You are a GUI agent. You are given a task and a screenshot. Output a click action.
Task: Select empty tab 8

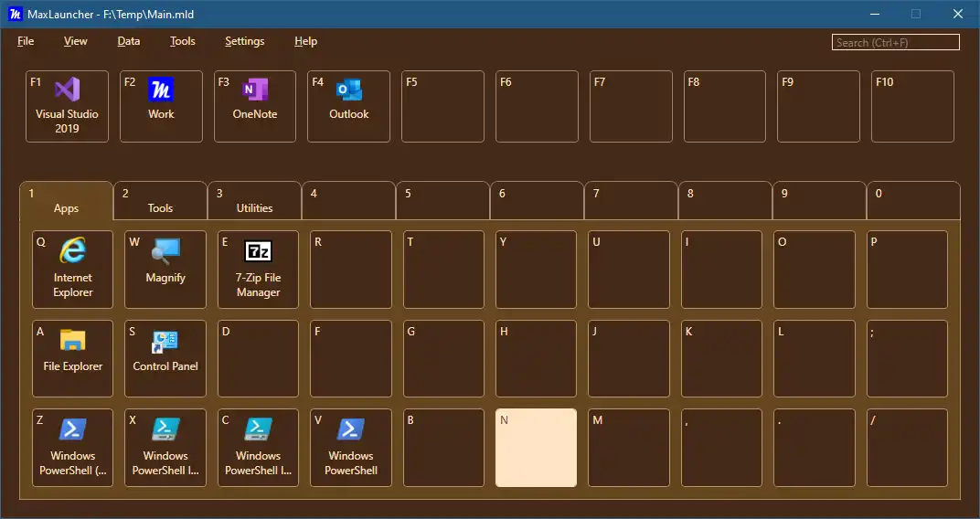(x=726, y=200)
